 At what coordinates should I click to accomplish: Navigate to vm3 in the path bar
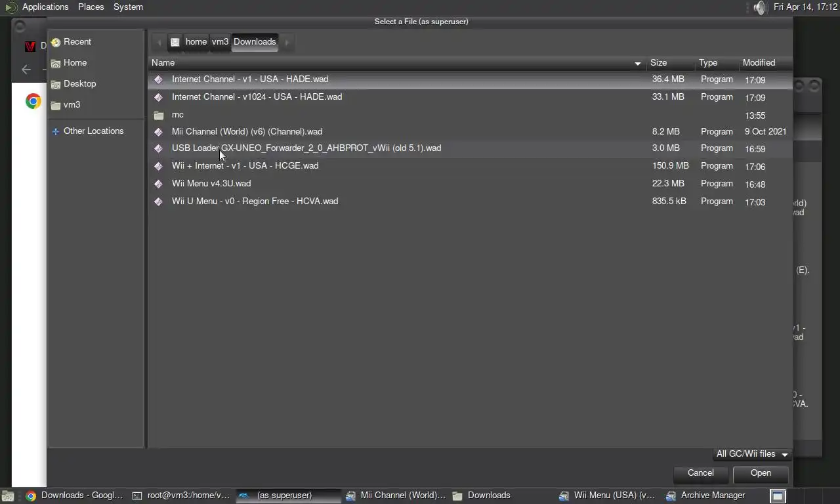(220, 42)
